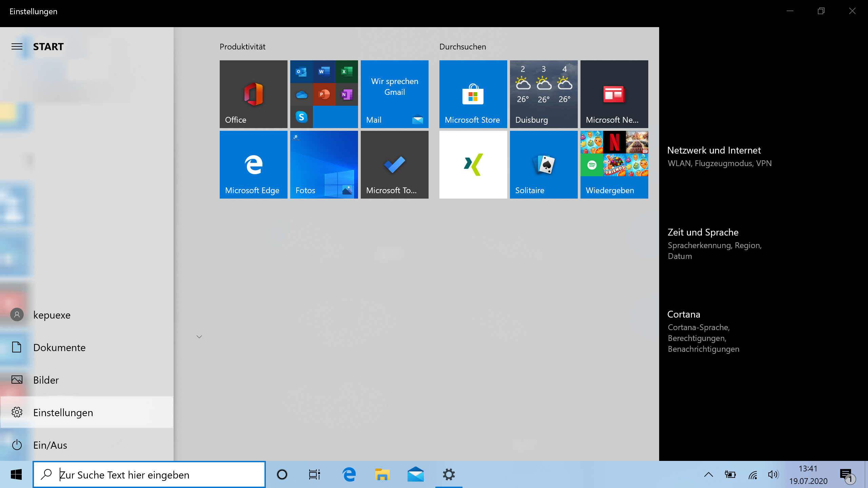Image resolution: width=868 pixels, height=488 pixels.
Task: Show hidden system tray icons
Action: click(708, 474)
